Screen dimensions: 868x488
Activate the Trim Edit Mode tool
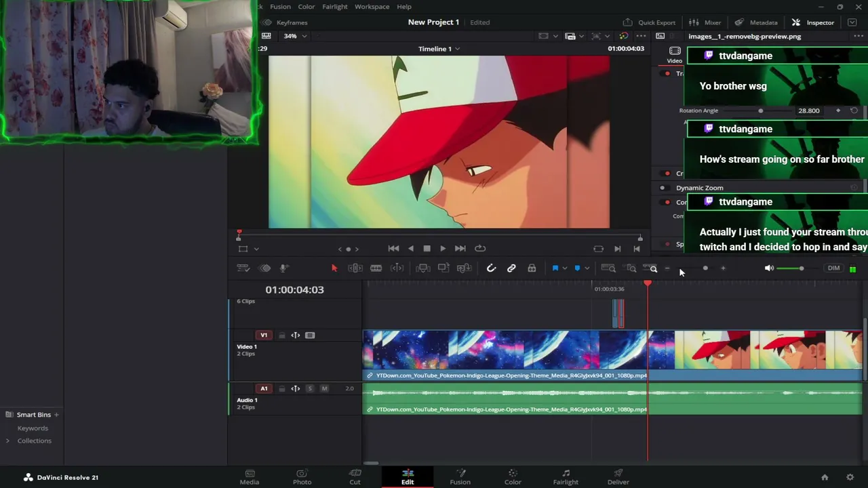click(x=355, y=268)
